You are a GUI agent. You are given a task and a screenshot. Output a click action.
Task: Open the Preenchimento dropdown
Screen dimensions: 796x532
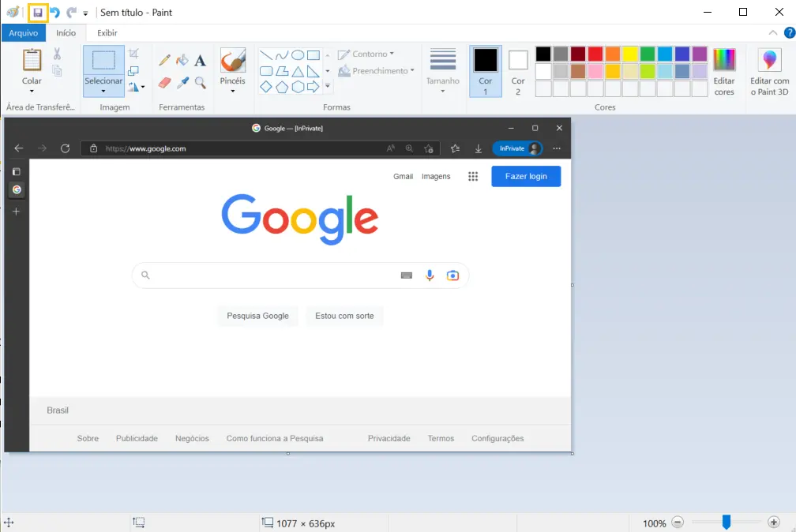(376, 70)
